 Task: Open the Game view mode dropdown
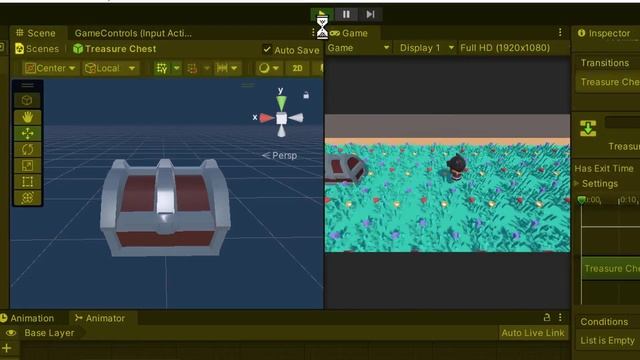(358, 48)
